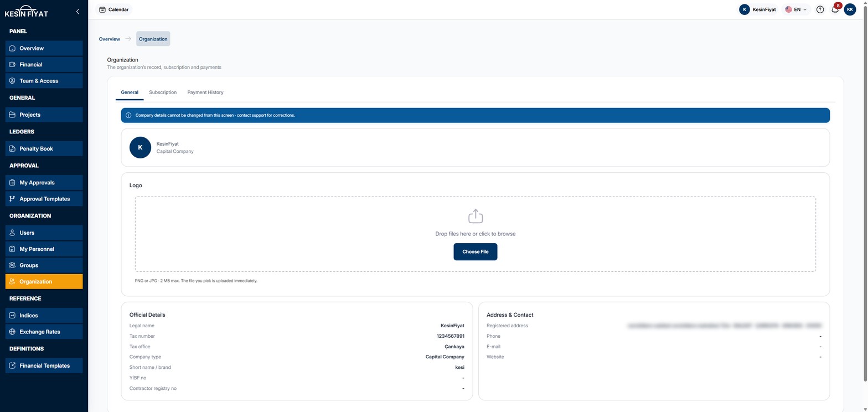The height and width of the screenshot is (412, 868).
Task: Click the tax office value Çankaya
Action: [x=454, y=347]
